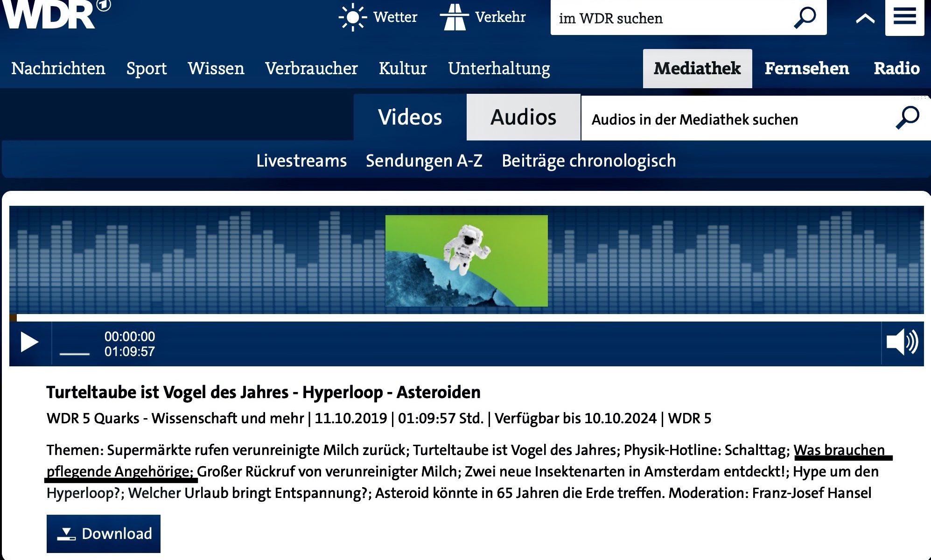Click 'Verfügbar bis 10.10.2024' text
This screenshot has height=560, width=931.
575,418
